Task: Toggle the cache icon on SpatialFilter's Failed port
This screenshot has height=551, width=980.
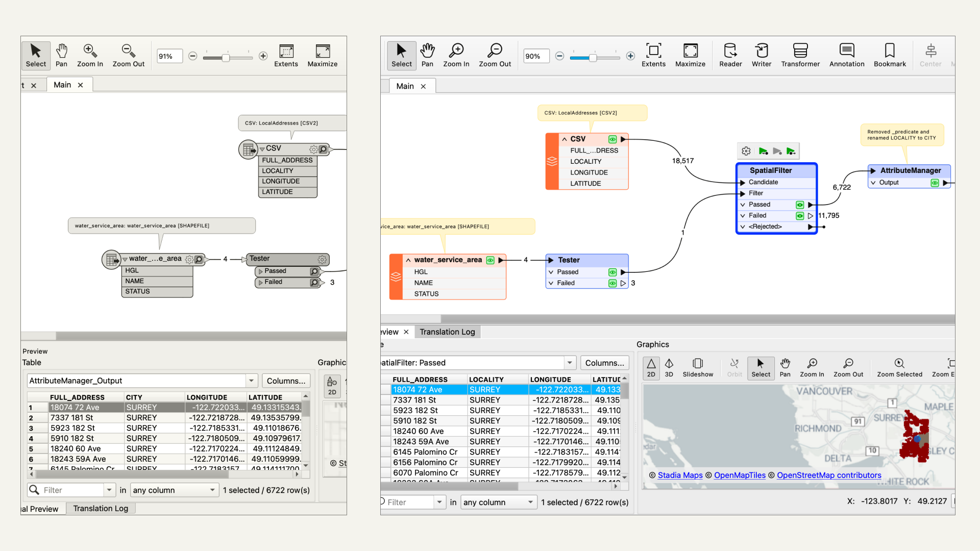Action: pyautogui.click(x=799, y=215)
